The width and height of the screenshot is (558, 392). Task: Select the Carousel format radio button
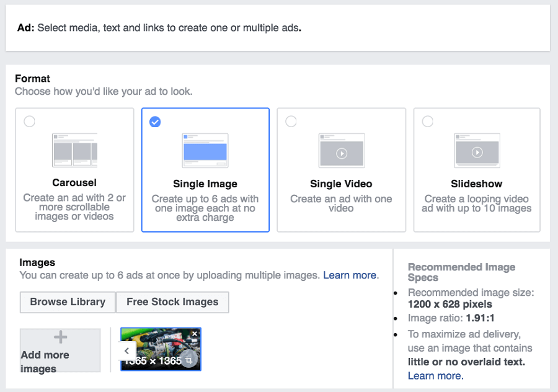[29, 122]
